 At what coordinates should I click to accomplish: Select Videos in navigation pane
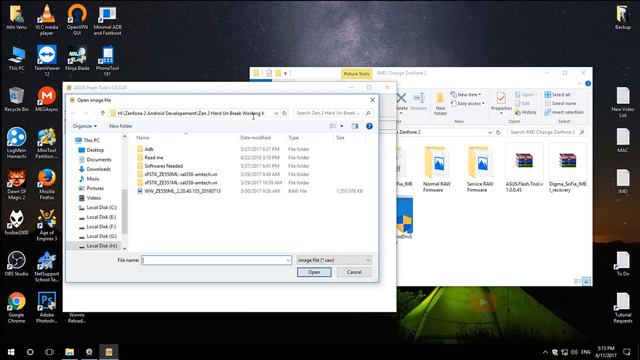click(89, 198)
